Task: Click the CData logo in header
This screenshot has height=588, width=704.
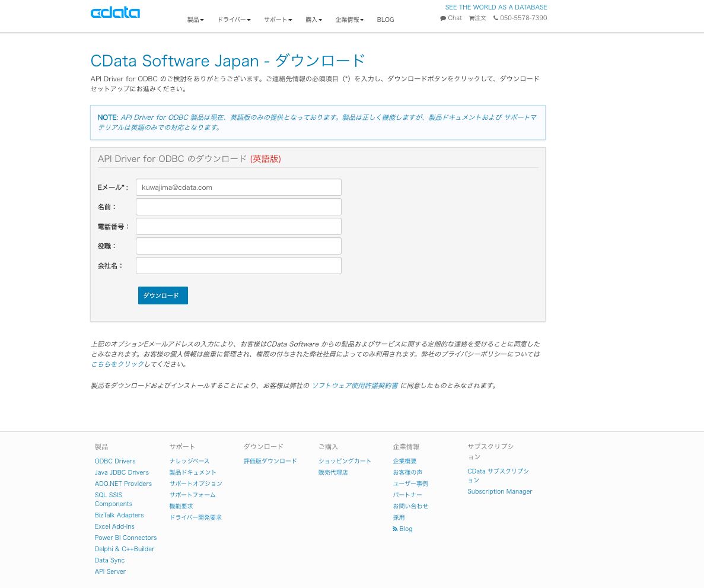Action: [116, 12]
